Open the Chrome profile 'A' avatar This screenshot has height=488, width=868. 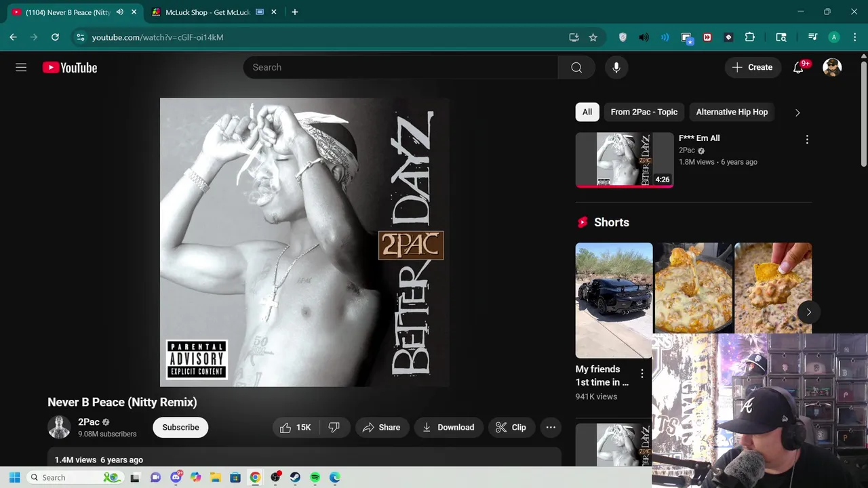(x=834, y=37)
